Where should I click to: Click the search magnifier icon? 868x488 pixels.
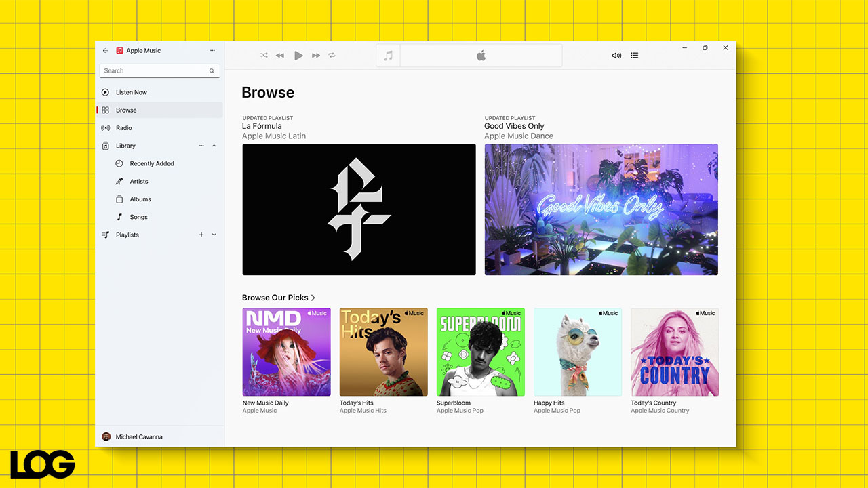click(212, 71)
